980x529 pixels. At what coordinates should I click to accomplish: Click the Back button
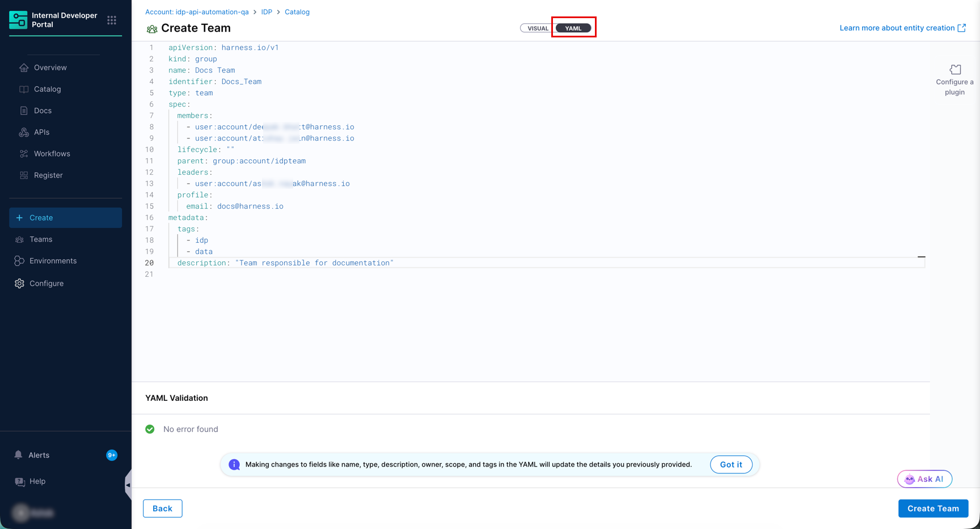[x=163, y=509]
